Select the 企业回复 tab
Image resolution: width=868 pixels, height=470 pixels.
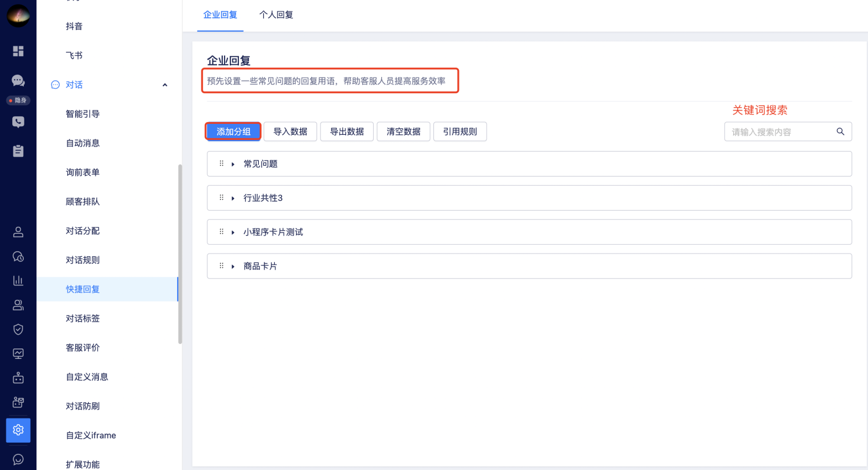point(220,15)
